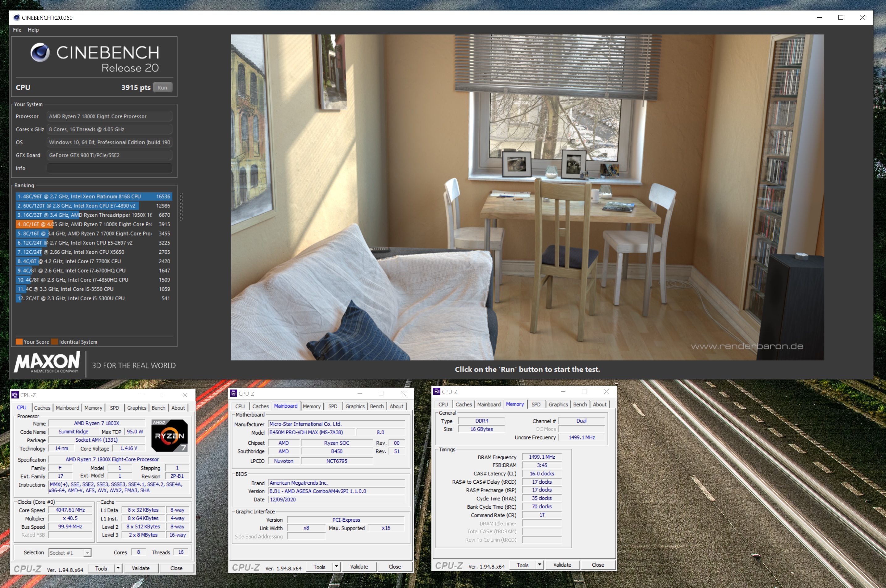
Task: Select ranking row Core i5-5300U CPU
Action: pyautogui.click(x=94, y=298)
